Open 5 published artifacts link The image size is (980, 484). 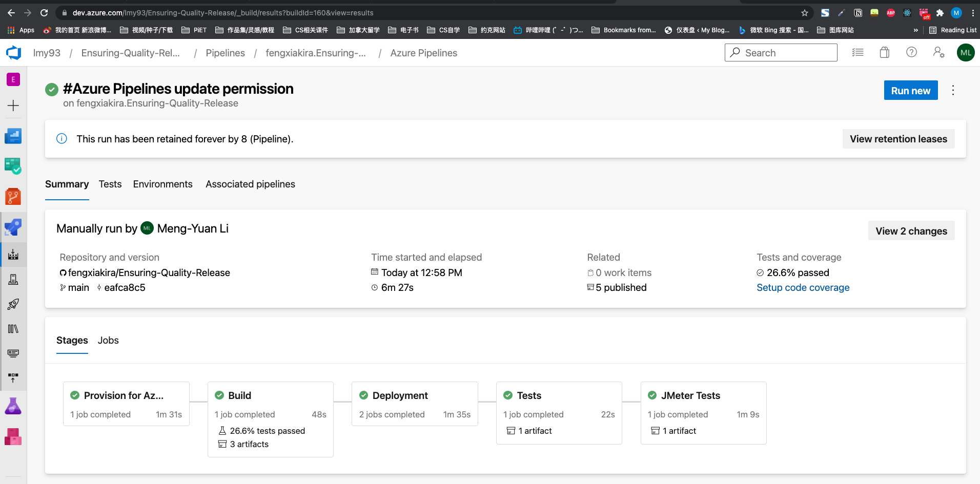621,287
